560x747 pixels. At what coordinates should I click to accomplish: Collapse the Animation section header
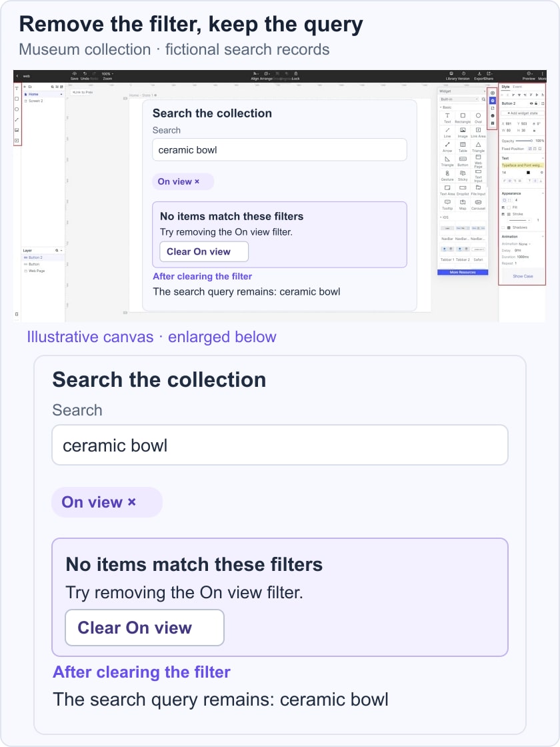(543, 236)
